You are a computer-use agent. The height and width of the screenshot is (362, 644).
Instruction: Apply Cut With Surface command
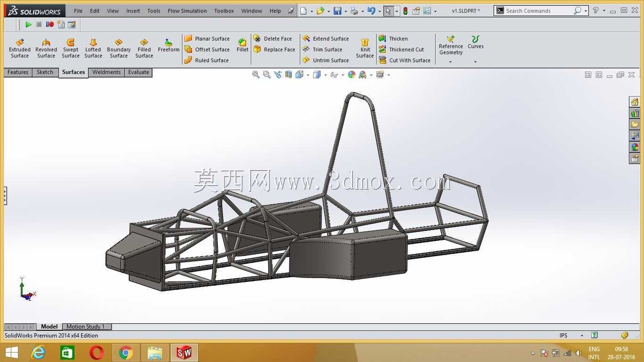[x=405, y=60]
